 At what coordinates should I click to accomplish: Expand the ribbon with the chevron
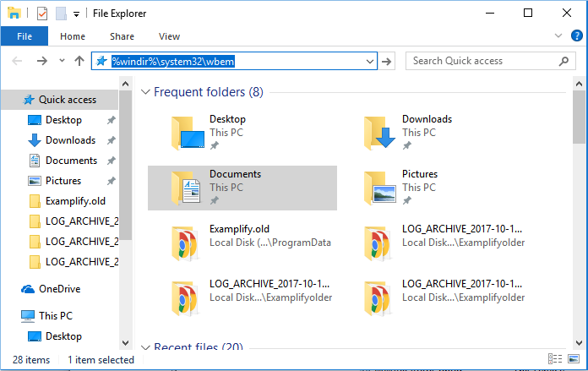(x=558, y=36)
